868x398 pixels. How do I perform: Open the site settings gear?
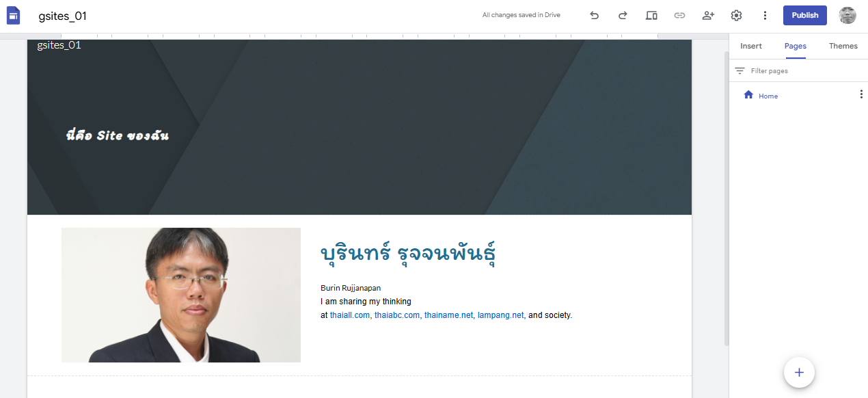pyautogui.click(x=736, y=15)
